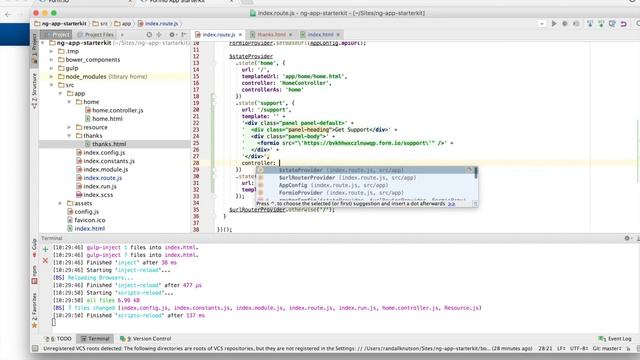Open the npm side tool window

[x=35, y=275]
